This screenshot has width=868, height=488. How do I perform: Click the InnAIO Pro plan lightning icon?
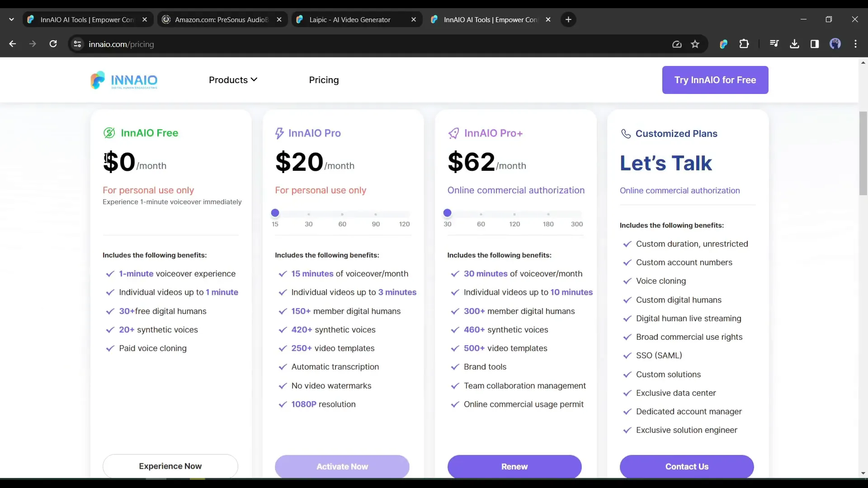click(279, 133)
